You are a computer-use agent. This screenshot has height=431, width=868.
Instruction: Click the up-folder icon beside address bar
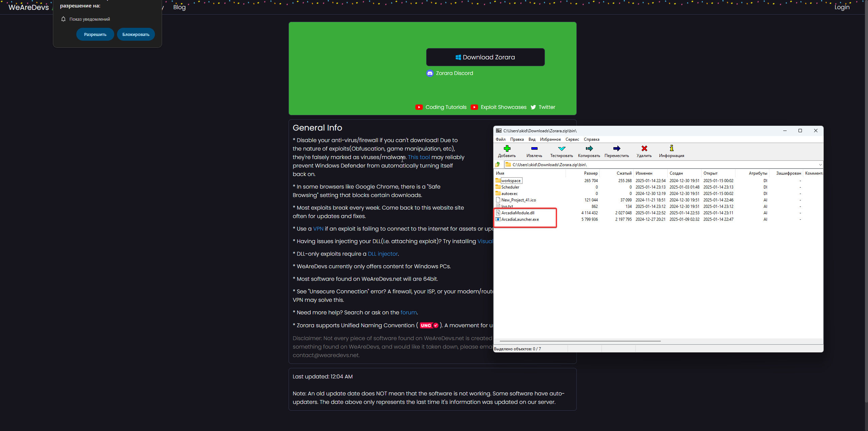coord(498,164)
